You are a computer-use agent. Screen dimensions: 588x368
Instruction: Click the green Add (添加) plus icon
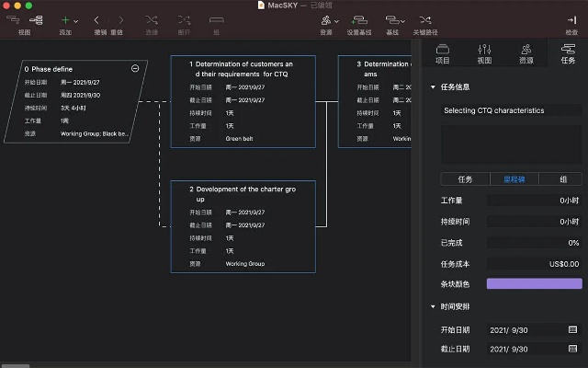pyautogui.click(x=64, y=19)
